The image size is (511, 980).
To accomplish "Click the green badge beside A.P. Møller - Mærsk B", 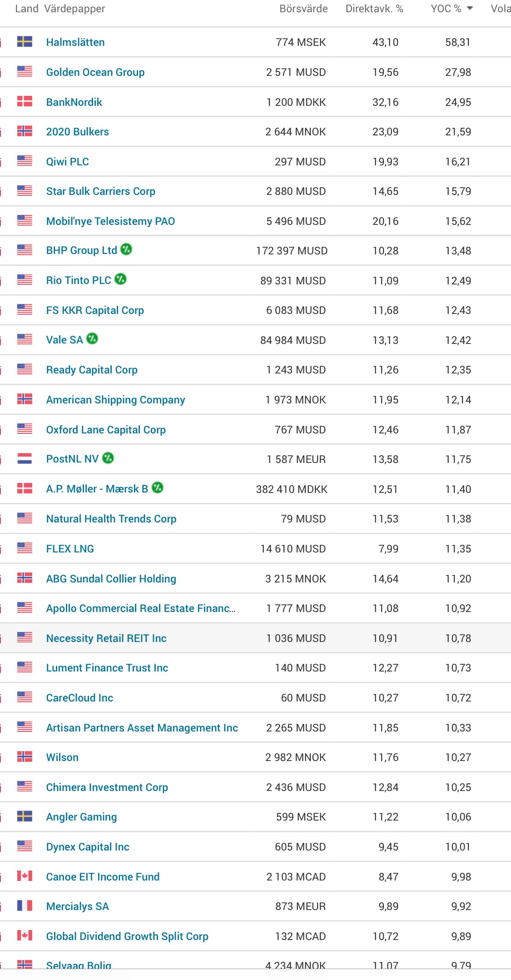I will pyautogui.click(x=158, y=488).
